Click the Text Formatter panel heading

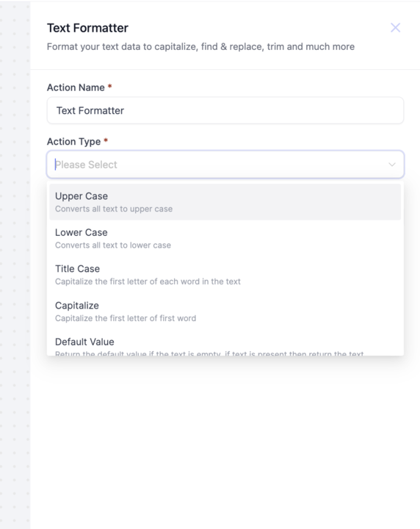(87, 28)
